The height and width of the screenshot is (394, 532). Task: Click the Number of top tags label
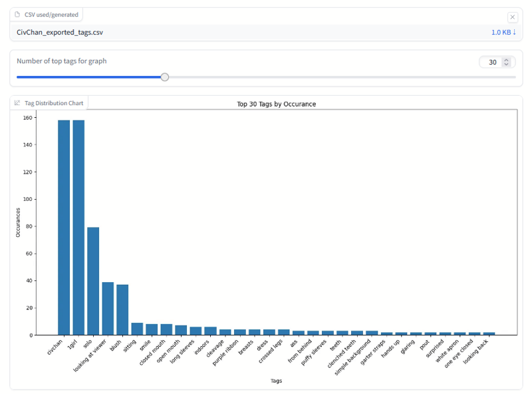click(x=61, y=61)
